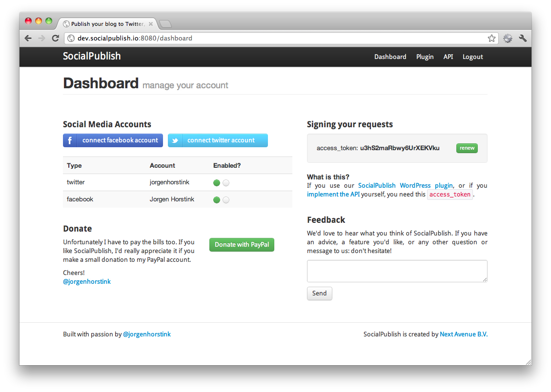Click connect twitter account button
This screenshot has height=392, width=551.
[218, 140]
